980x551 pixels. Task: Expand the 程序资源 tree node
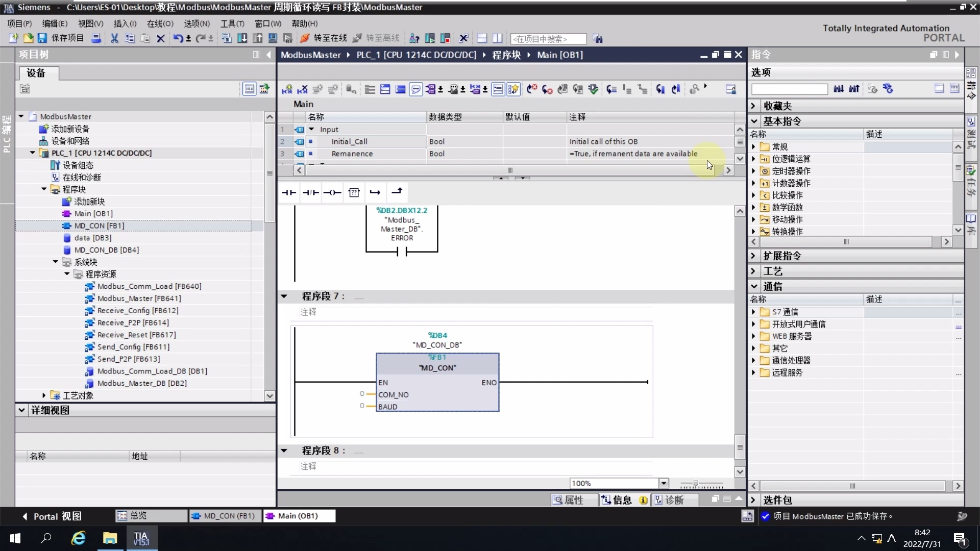pyautogui.click(x=67, y=274)
